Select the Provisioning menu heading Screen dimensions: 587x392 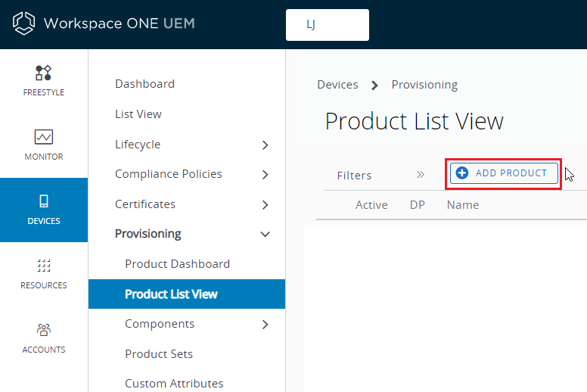[148, 234]
